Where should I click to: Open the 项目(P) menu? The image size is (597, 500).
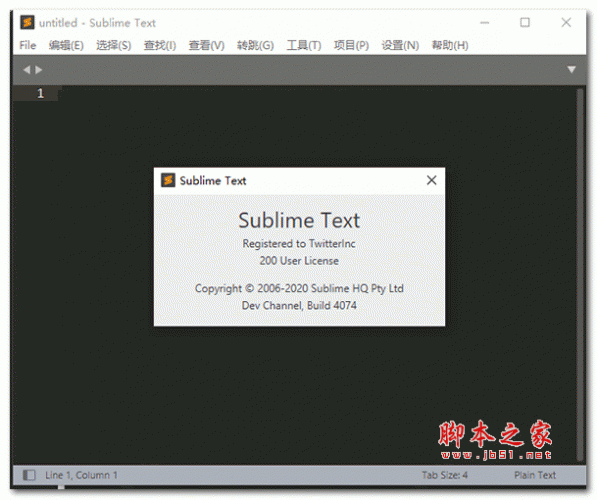coord(351,45)
